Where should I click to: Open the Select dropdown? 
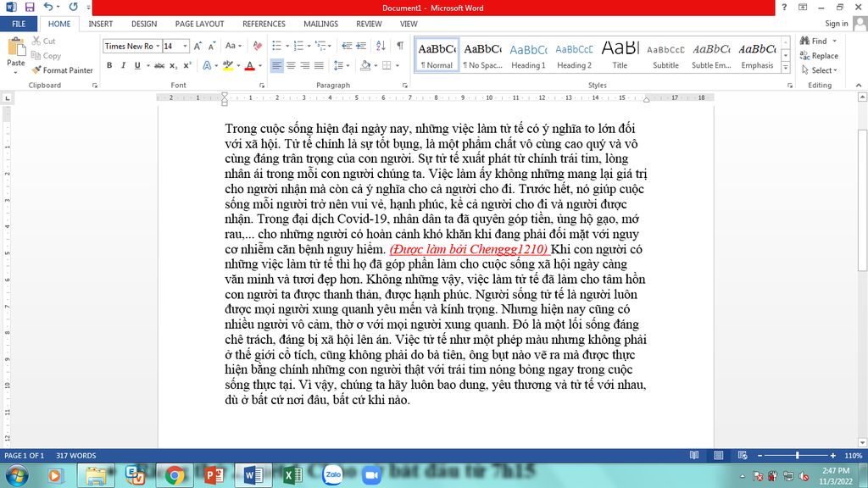tap(820, 70)
